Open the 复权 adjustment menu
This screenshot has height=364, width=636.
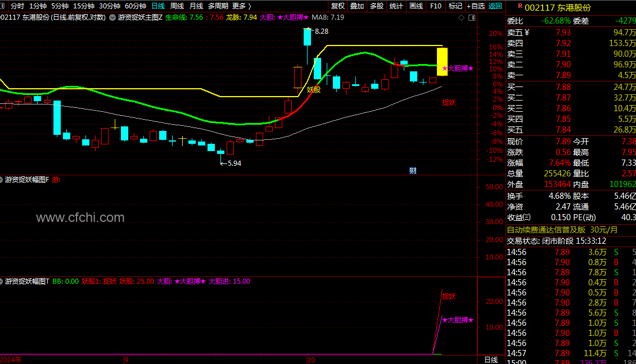[x=338, y=6]
